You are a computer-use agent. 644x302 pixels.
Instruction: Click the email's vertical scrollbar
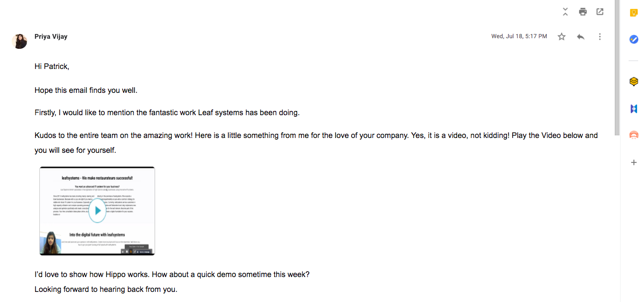click(x=617, y=69)
